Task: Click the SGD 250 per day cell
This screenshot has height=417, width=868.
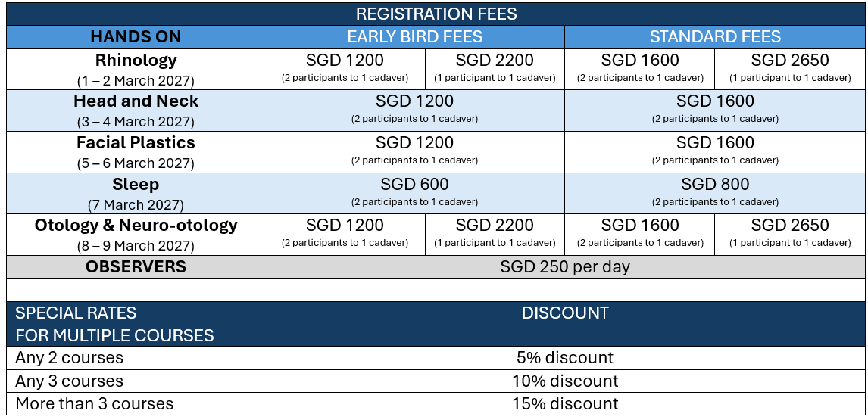Action: click(565, 266)
